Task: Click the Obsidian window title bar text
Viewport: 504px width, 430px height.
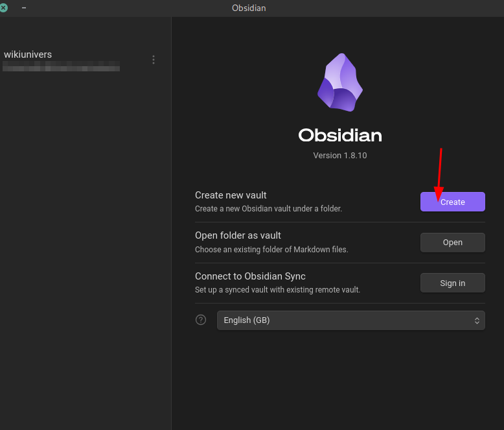Action: coord(249,8)
